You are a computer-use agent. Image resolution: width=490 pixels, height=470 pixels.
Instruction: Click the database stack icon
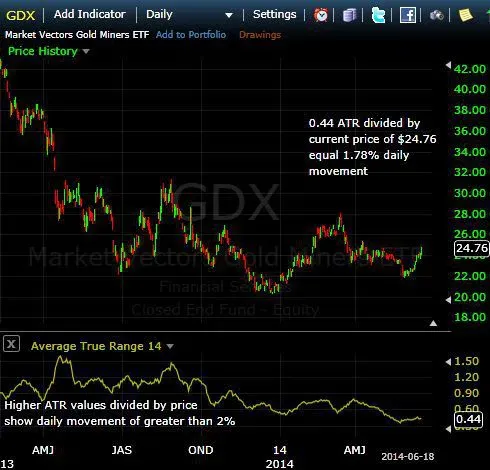point(349,15)
